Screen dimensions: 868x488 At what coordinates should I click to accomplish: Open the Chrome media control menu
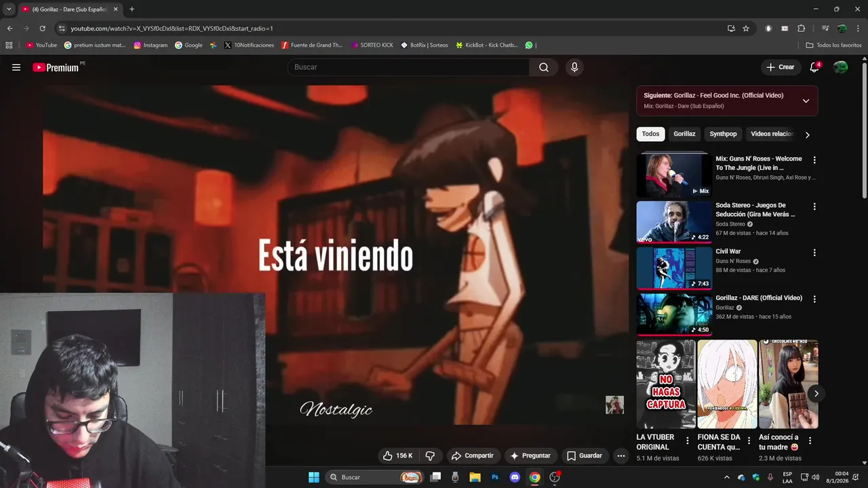coord(825,28)
